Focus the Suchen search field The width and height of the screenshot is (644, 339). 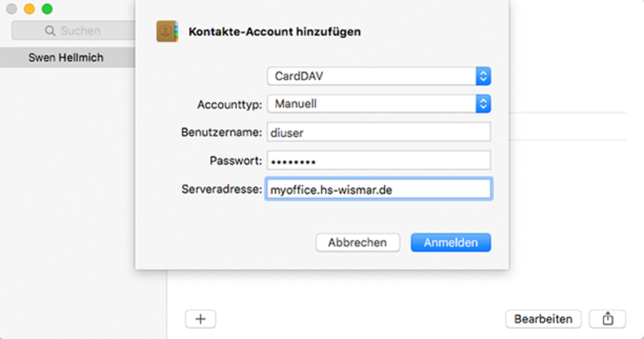pos(73,31)
